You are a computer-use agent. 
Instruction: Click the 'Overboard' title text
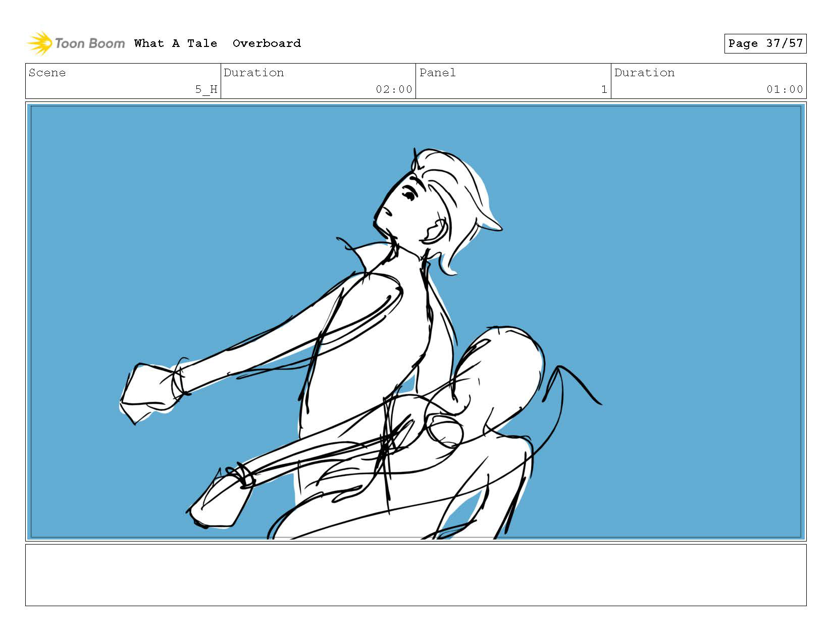tap(267, 43)
